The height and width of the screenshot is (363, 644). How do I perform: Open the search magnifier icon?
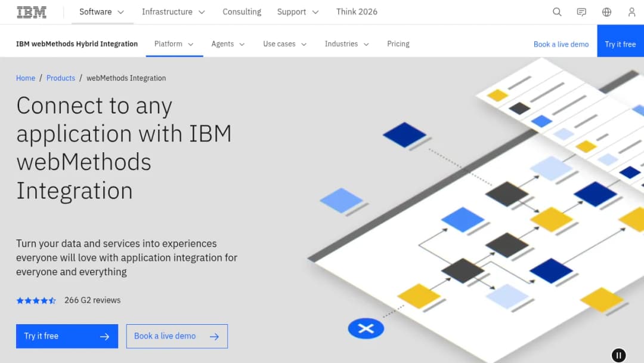557,12
